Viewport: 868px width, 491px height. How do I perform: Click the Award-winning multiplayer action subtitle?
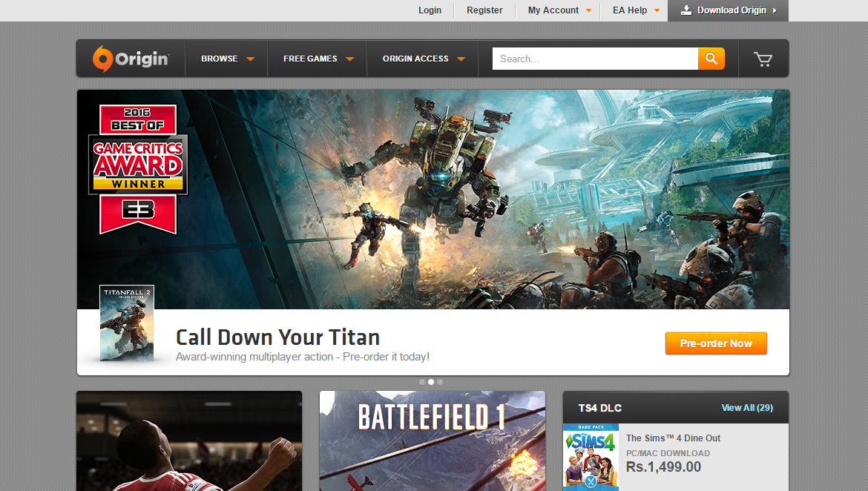303,357
